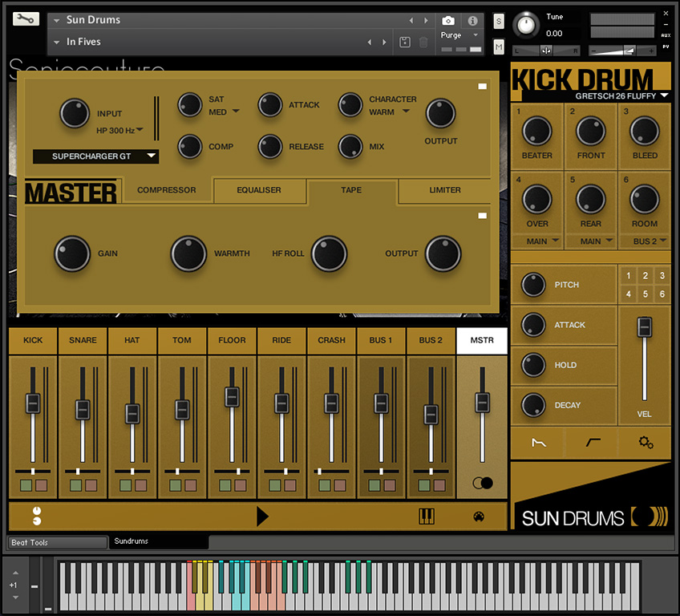The image size is (680, 616).
Task: Click the two-dot jammer icon bottom left
Action: (37, 516)
